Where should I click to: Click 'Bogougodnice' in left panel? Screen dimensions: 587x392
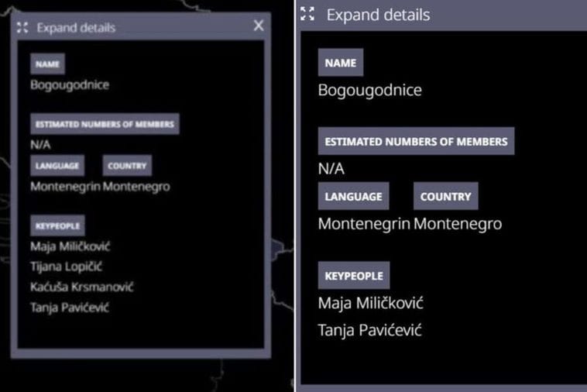tap(70, 85)
